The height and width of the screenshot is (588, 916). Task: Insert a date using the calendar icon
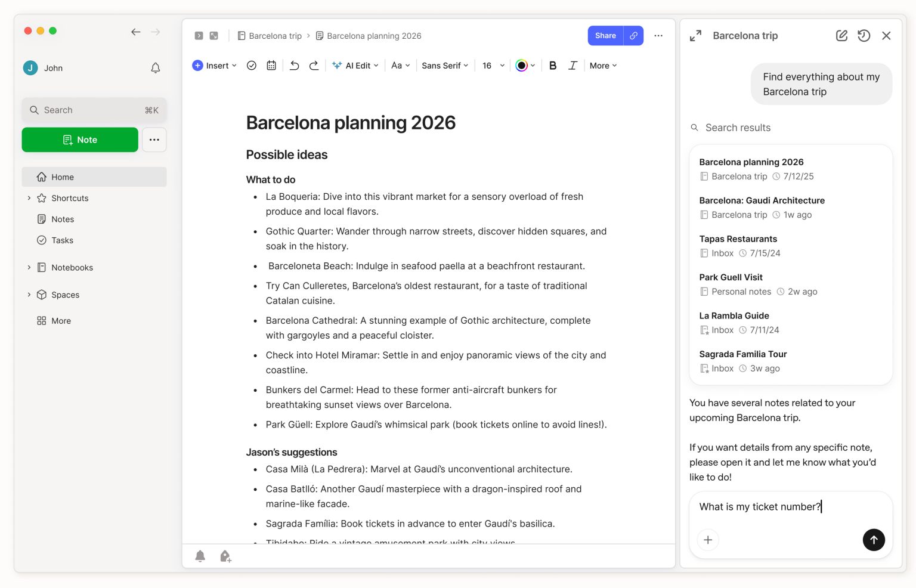(x=271, y=65)
